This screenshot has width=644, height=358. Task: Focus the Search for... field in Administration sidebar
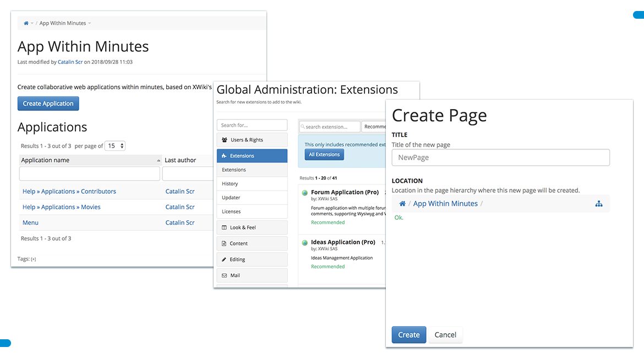pyautogui.click(x=252, y=125)
